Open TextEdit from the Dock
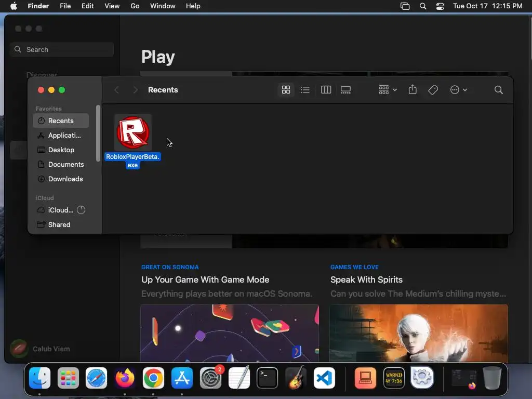 pos(239,378)
